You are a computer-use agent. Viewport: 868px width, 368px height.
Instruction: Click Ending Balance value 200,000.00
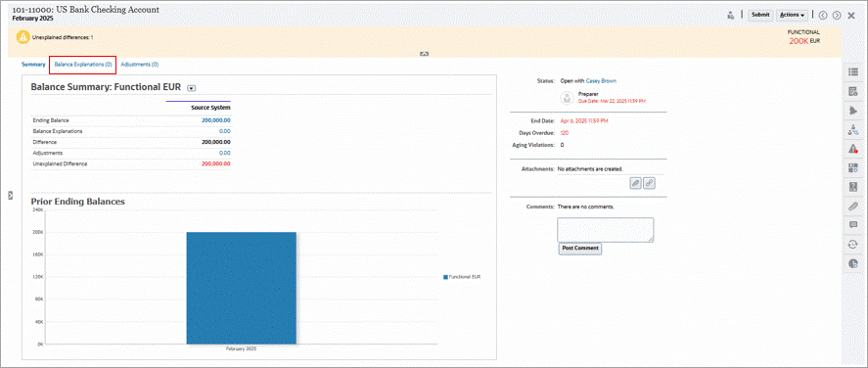click(x=216, y=120)
